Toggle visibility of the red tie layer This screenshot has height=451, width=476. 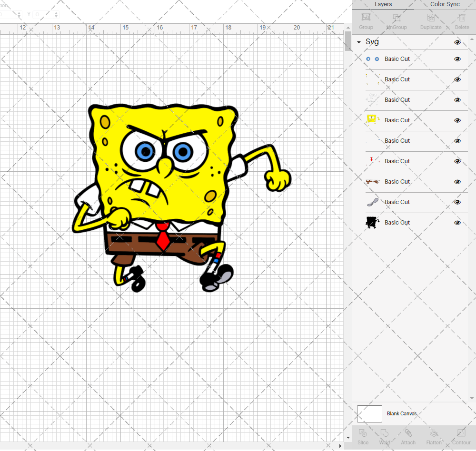pos(457,161)
